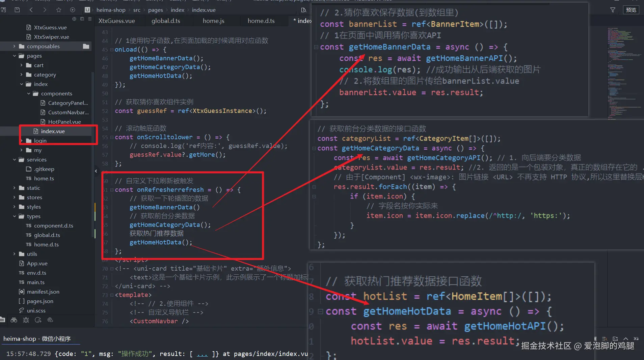This screenshot has height=360, width=644.
Task: Click heima-shop in the breadcrumb path
Action: (111, 10)
